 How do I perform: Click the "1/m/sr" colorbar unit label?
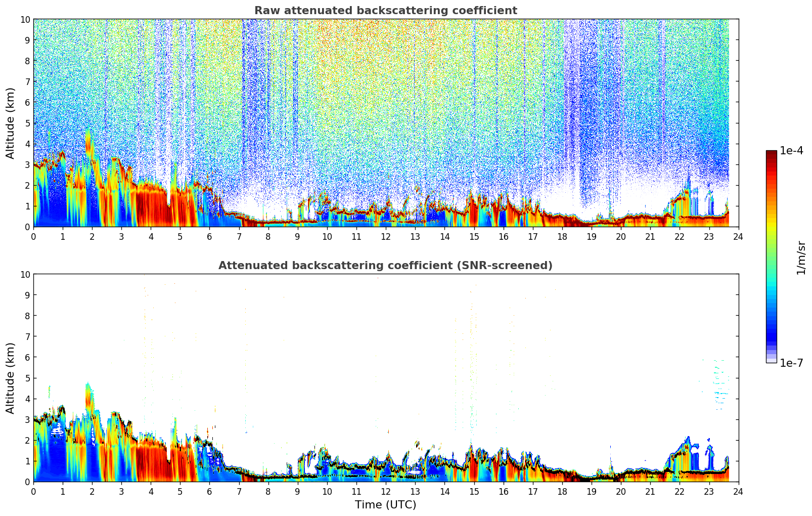801,257
